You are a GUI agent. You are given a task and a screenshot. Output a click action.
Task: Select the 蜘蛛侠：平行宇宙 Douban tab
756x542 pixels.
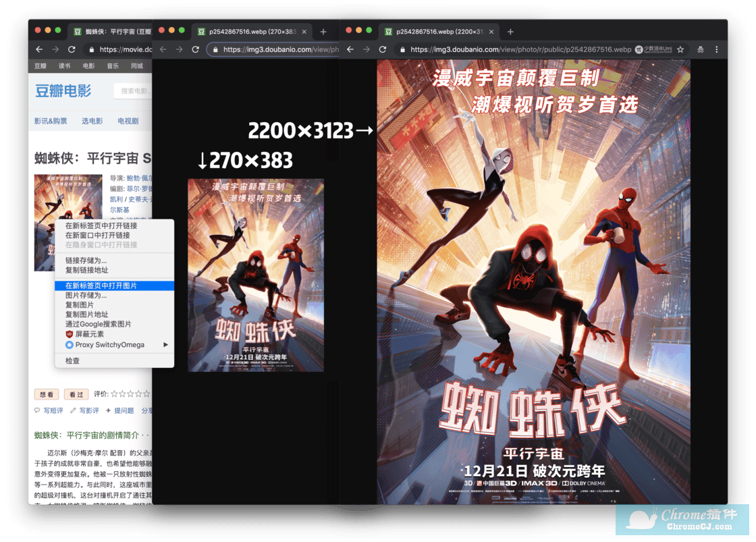click(110, 32)
